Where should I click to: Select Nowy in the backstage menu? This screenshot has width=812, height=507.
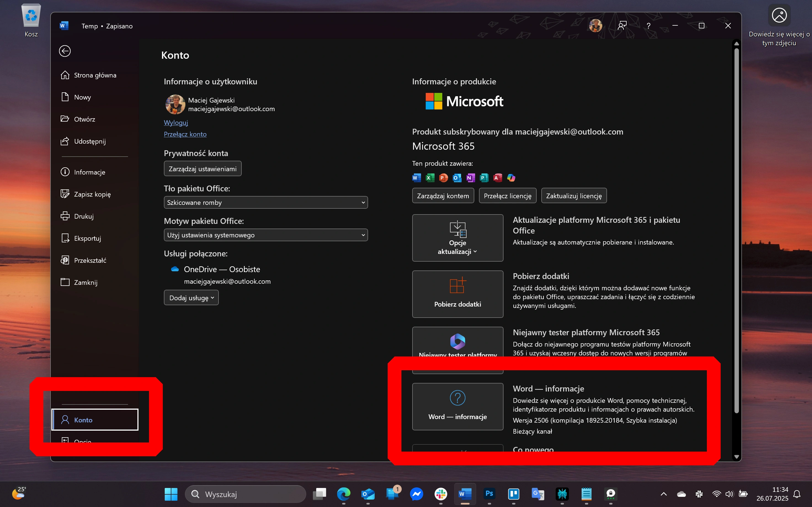(x=95, y=97)
